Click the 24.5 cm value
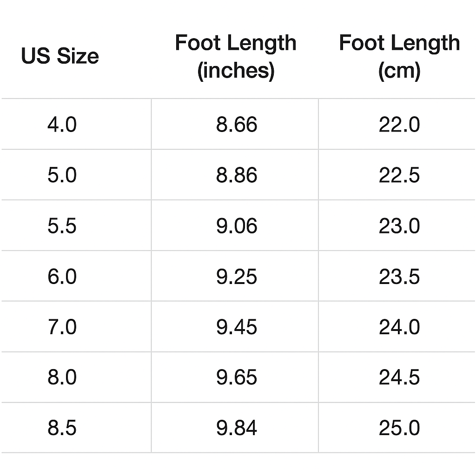The image size is (476, 476). (399, 377)
